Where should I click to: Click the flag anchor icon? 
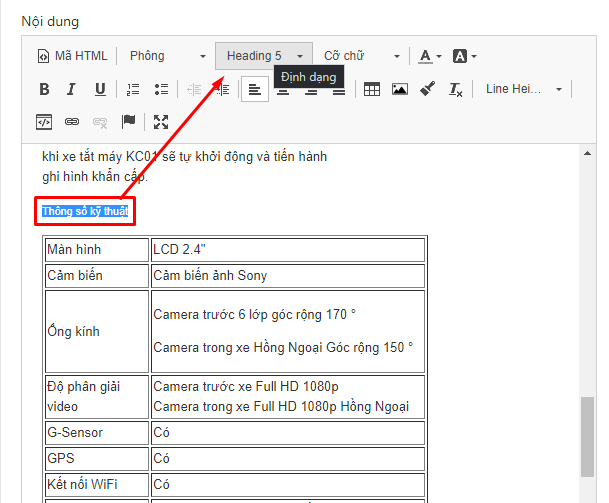coord(128,122)
